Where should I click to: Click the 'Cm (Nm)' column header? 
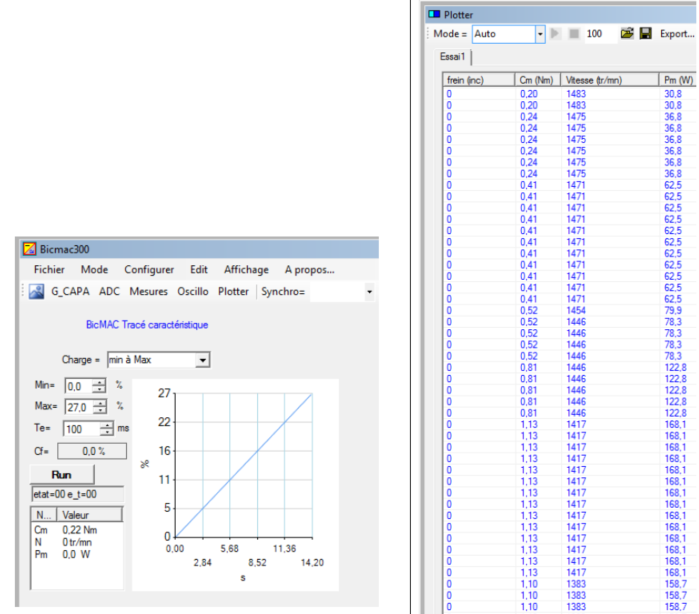click(538, 80)
